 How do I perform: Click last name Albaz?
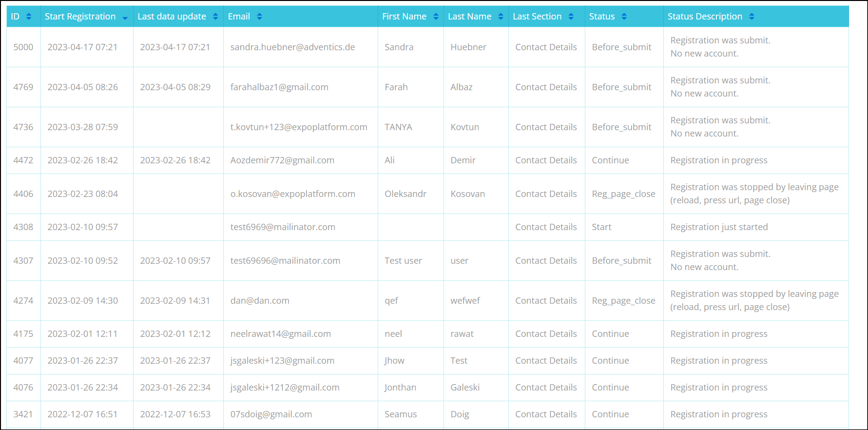point(462,87)
